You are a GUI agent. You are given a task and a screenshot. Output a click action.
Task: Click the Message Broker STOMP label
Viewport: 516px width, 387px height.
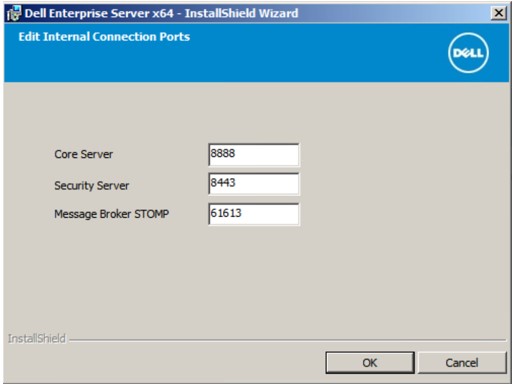112,214
